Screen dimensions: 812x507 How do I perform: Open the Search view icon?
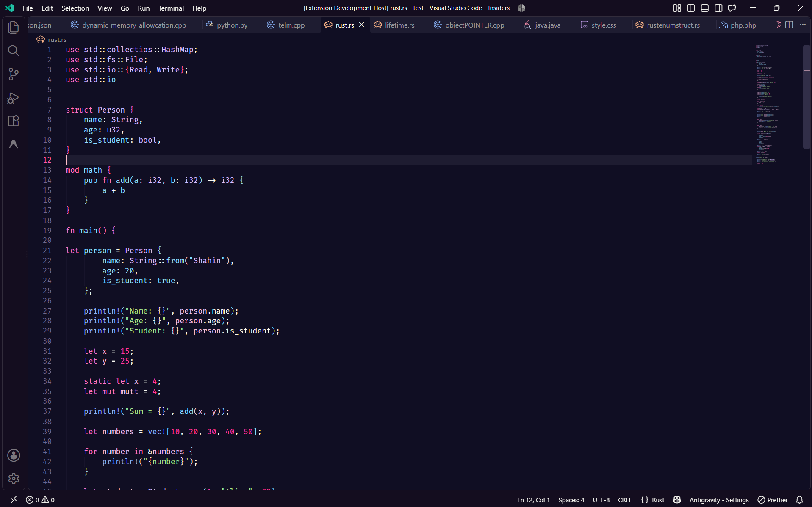14,51
